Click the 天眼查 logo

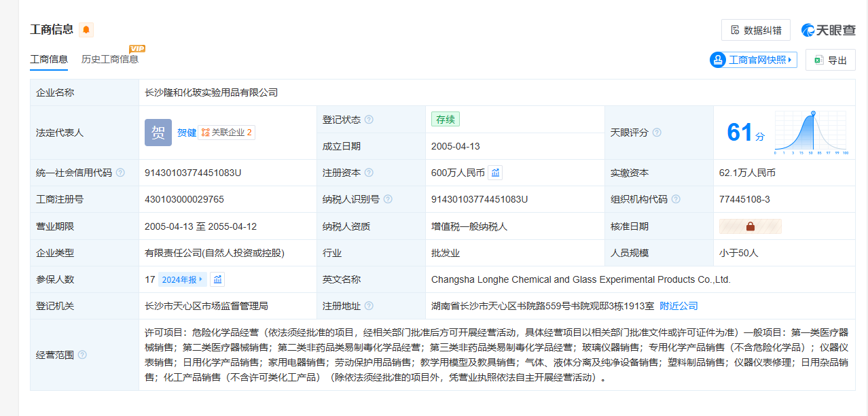(x=828, y=30)
